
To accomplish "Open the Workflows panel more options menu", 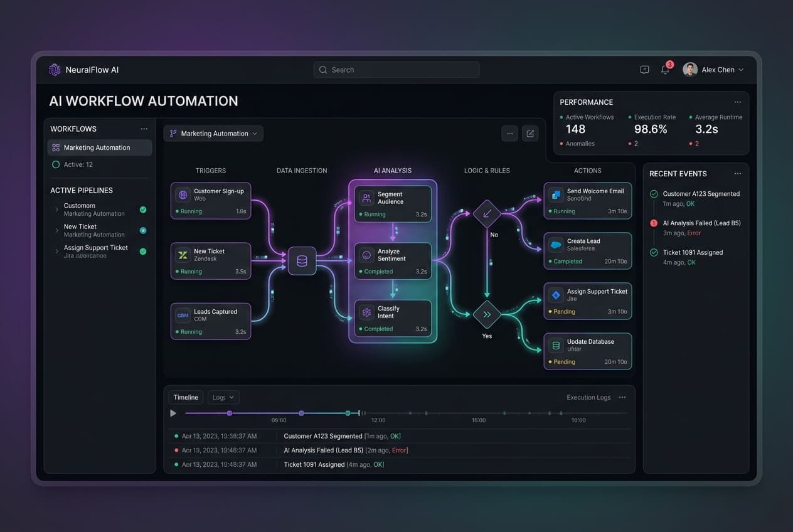I will (144, 129).
